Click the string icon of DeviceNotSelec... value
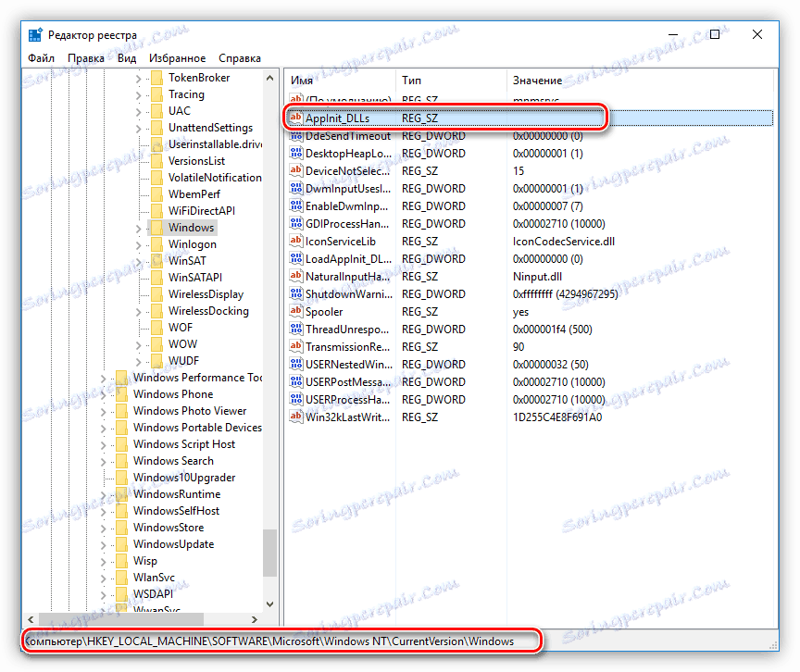This screenshot has height=672, width=800. tap(296, 171)
